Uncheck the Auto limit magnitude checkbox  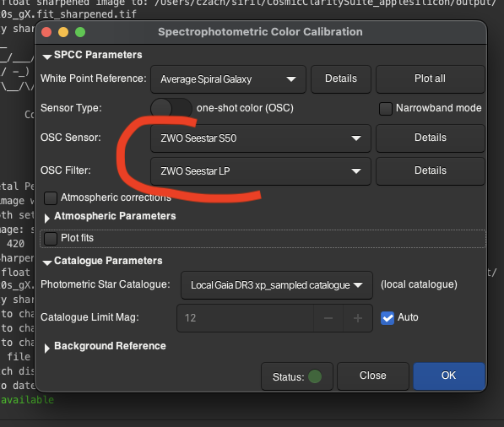coord(387,318)
